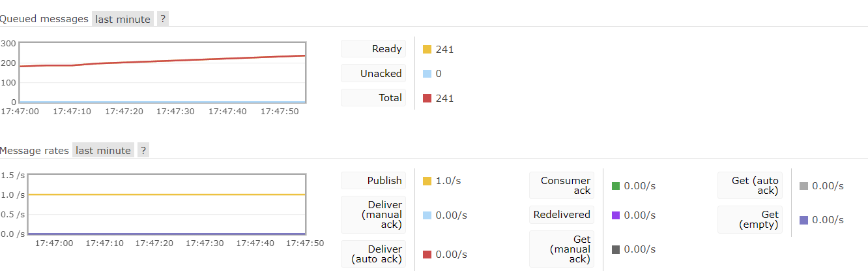
Task: Click the yellow Ready color swatch
Action: [427, 49]
